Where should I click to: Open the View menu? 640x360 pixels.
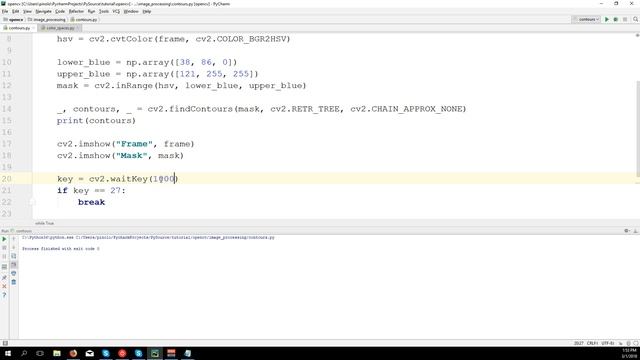(27, 11)
